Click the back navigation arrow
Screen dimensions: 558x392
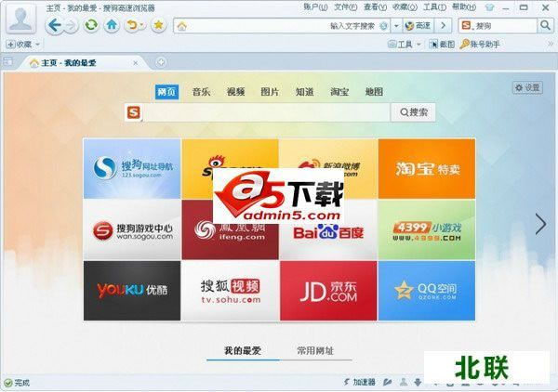pyautogui.click(x=53, y=25)
